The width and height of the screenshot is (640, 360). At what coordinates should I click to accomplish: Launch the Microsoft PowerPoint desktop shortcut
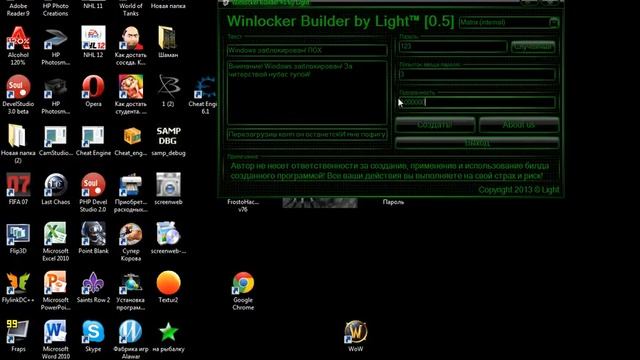pyautogui.click(x=56, y=283)
